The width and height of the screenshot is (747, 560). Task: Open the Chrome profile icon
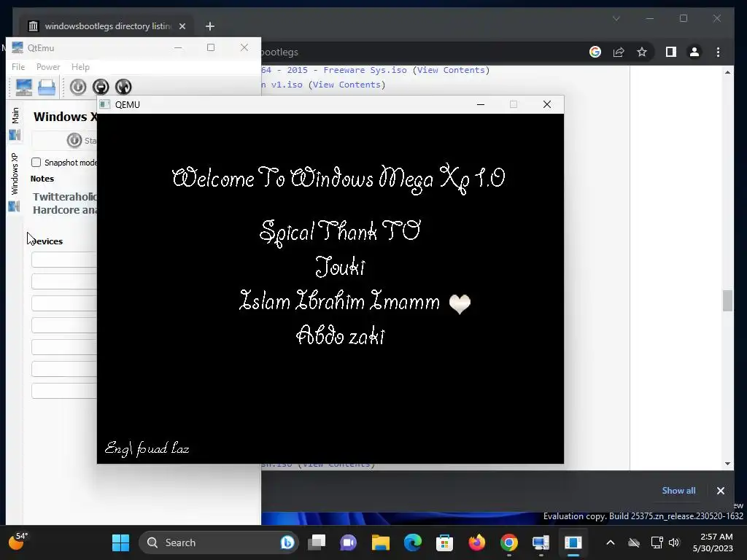pyautogui.click(x=694, y=52)
